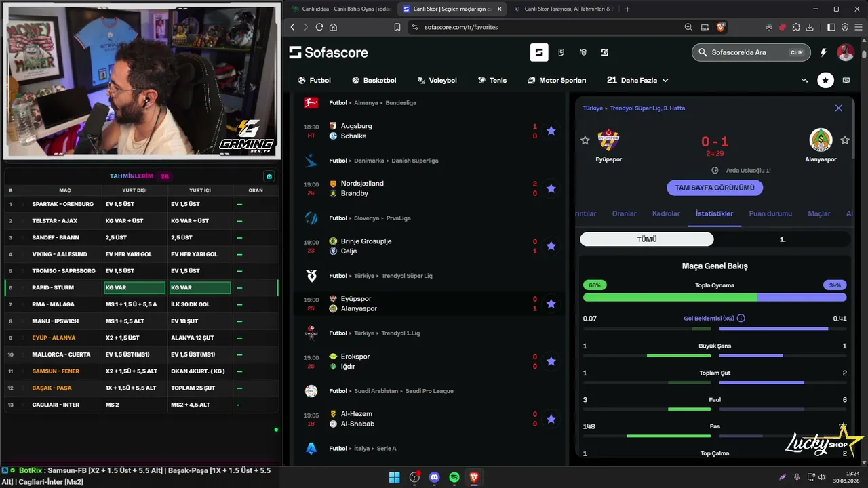Toggle favorite star for Brinje Grosuplje - Celje
Image resolution: width=868 pixels, height=488 pixels.
[x=551, y=246]
